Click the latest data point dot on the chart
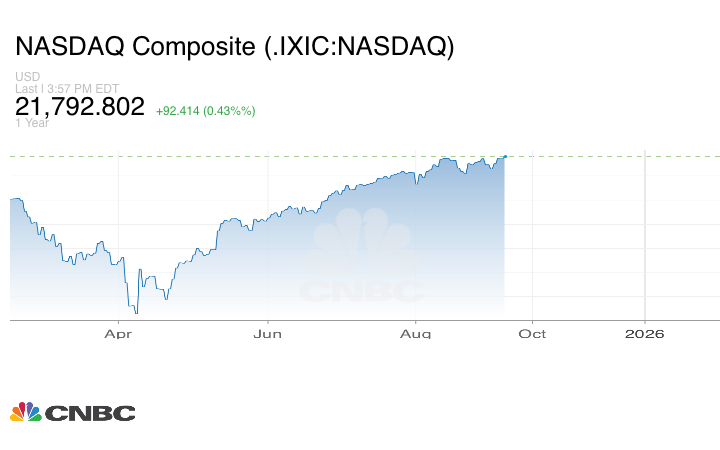This screenshot has height=450, width=720. coord(505,156)
